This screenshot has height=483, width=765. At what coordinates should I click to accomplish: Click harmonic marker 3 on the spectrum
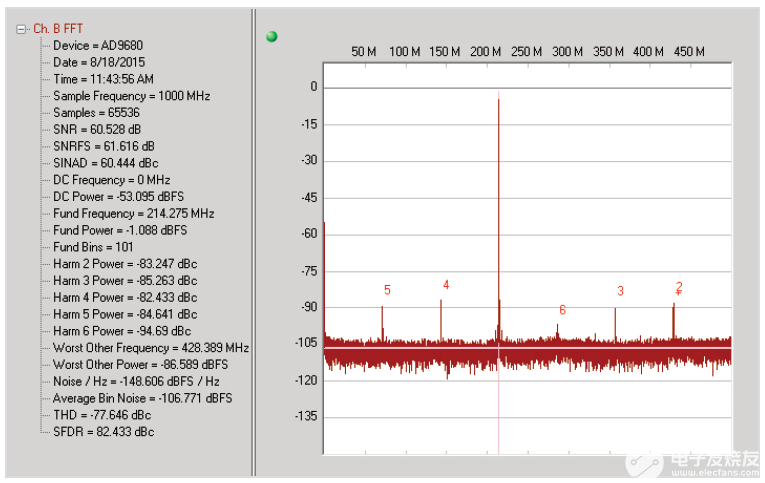[620, 291]
